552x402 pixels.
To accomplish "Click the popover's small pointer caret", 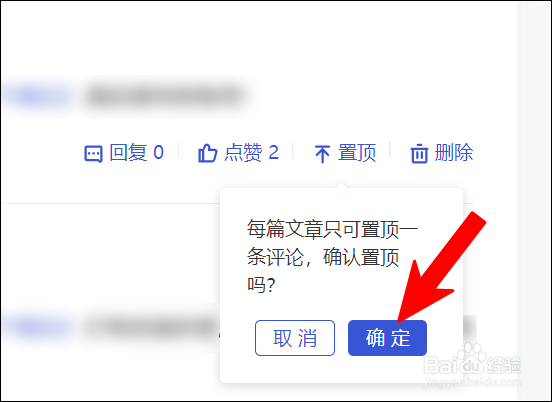I will click(x=340, y=188).
